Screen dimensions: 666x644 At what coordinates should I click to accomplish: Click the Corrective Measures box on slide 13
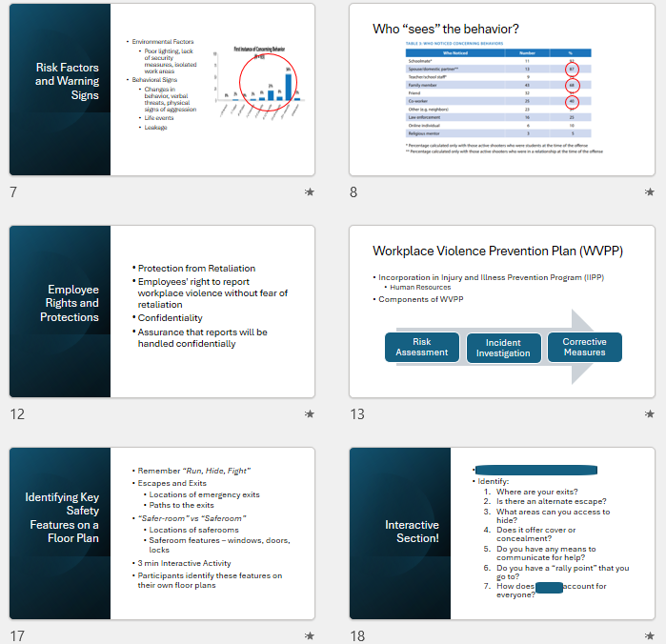tap(584, 348)
